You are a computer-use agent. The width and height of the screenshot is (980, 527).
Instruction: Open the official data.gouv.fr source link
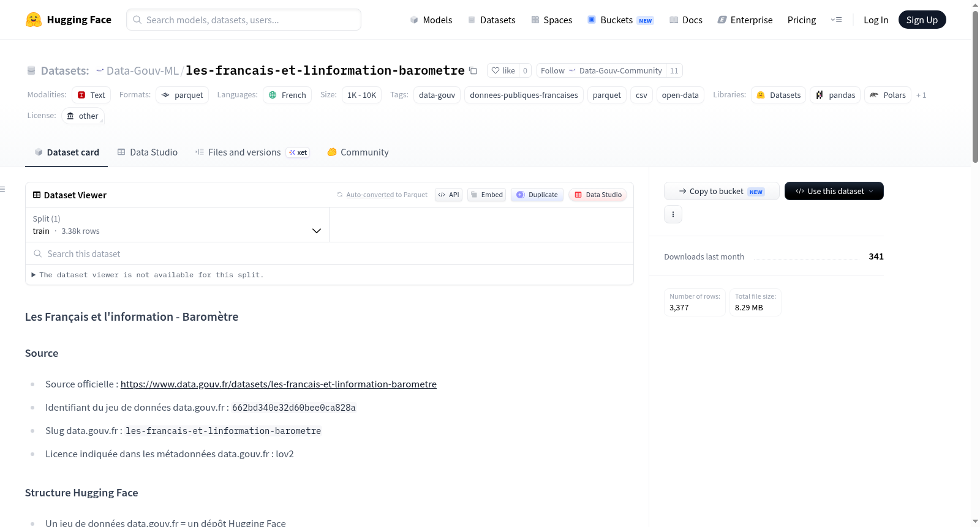[x=279, y=384]
